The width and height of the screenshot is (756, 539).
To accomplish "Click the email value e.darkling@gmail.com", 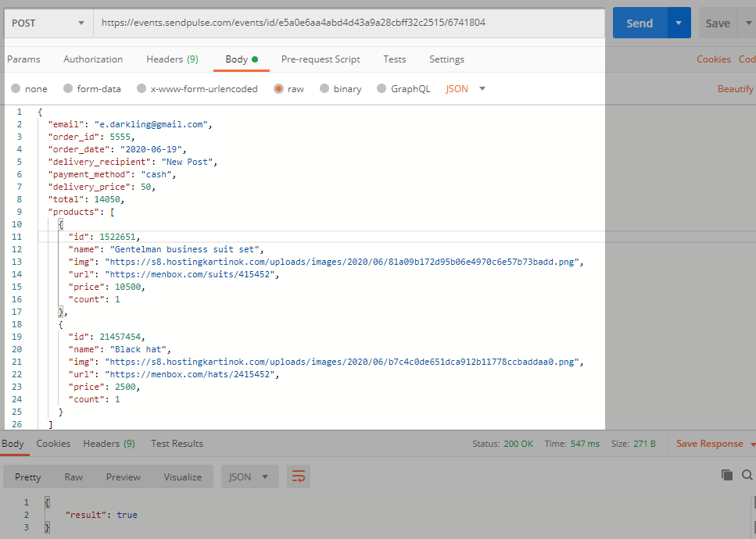I will pos(151,124).
